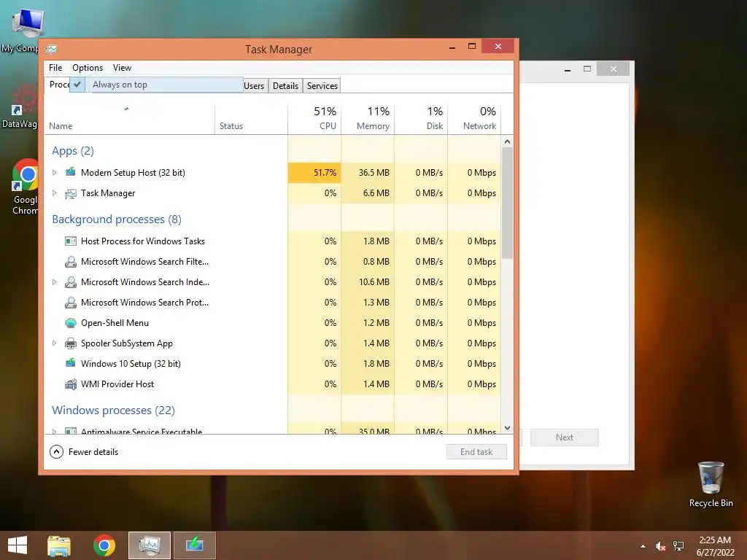Select the Open-Shell Menu process name
This screenshot has width=747, height=560.
pyautogui.click(x=115, y=323)
